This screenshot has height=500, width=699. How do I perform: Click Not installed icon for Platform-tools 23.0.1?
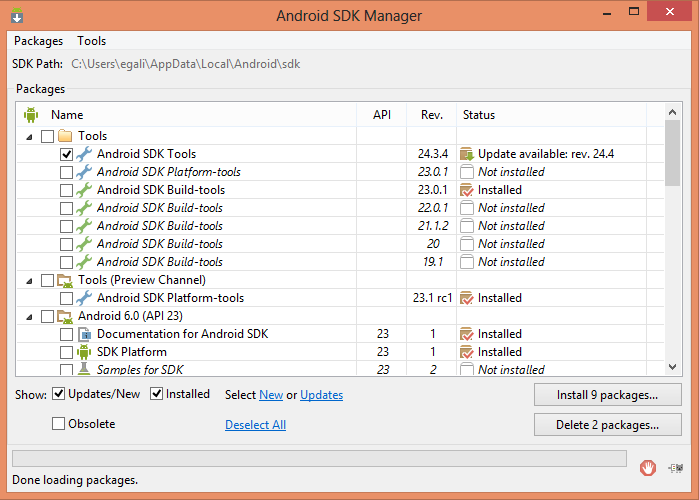467,172
